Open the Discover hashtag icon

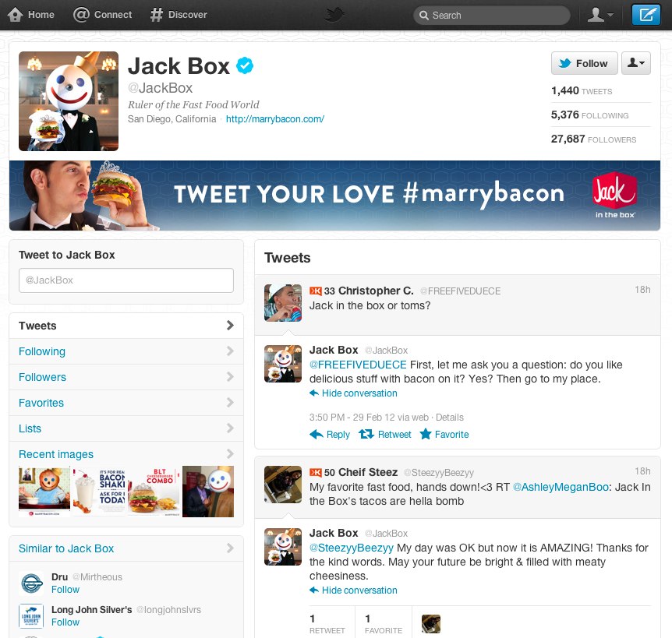tap(157, 15)
